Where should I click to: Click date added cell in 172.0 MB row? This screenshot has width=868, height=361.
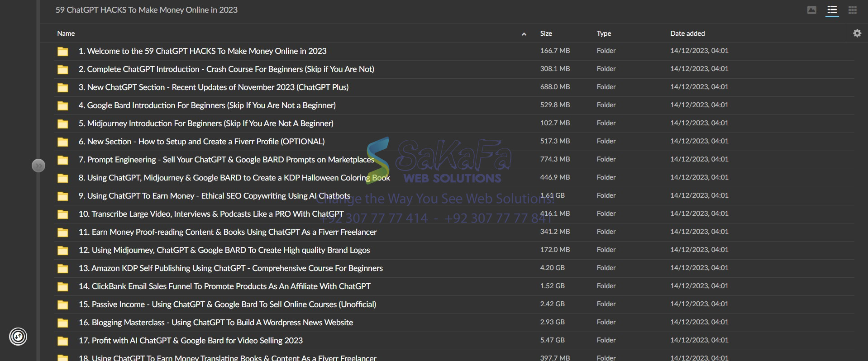click(699, 250)
